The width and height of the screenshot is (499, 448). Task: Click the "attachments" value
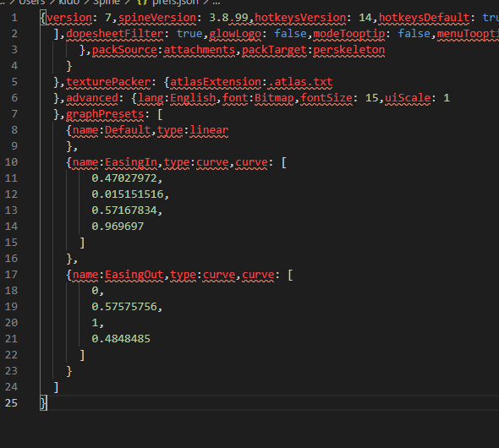(x=200, y=50)
